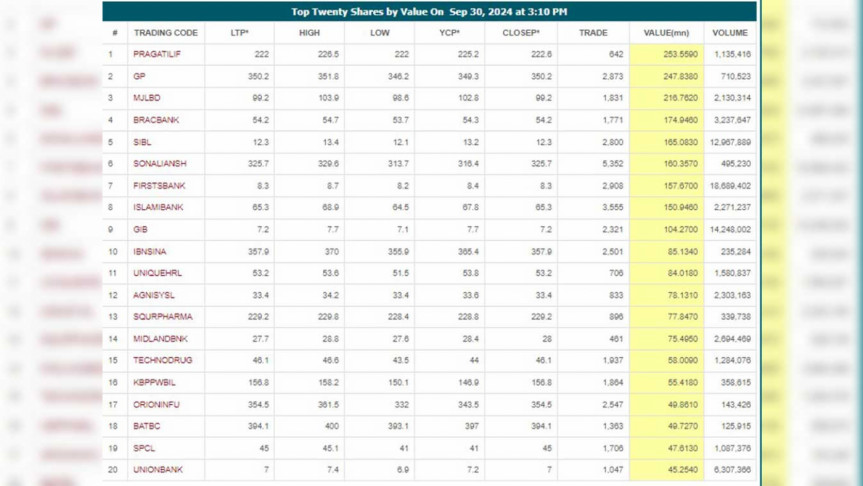Click the YCP* column header
863x486 pixels.
[x=450, y=33]
